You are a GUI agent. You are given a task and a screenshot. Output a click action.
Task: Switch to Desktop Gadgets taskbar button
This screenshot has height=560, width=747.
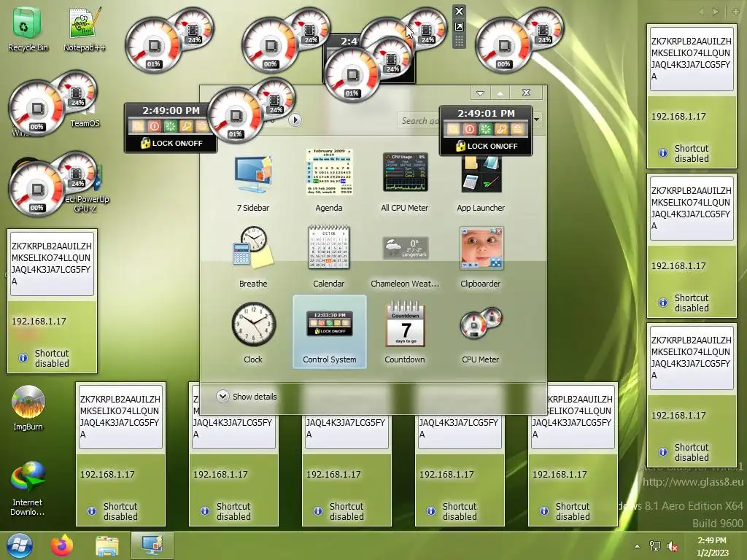tap(152, 545)
